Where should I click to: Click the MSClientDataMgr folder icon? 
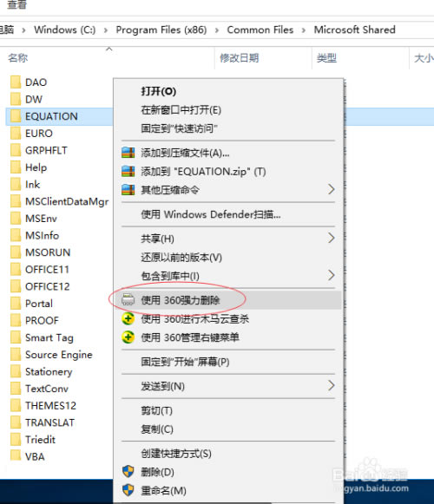[16, 201]
